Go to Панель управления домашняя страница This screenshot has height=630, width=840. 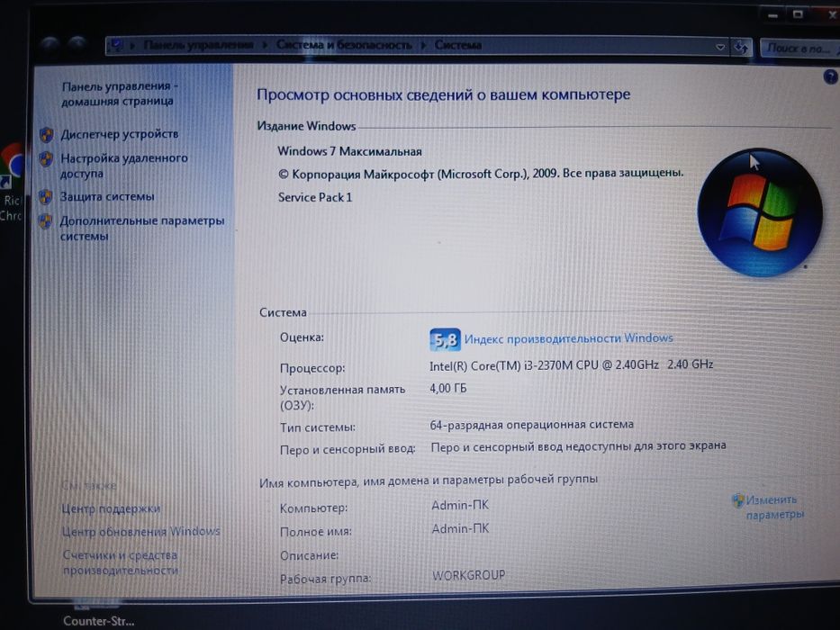coord(120,94)
